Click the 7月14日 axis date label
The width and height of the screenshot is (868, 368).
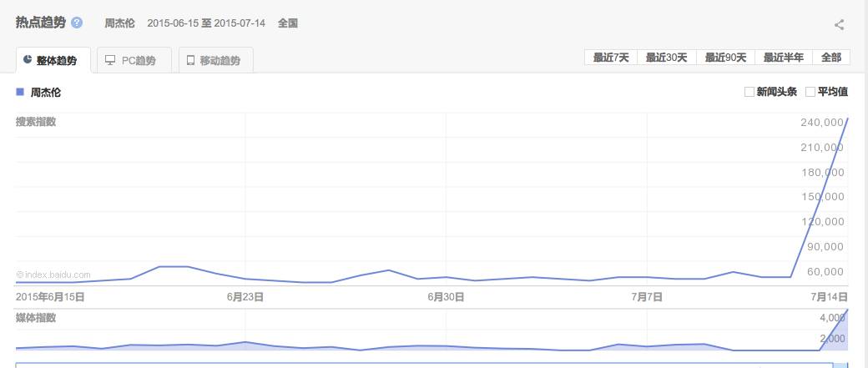click(x=830, y=297)
